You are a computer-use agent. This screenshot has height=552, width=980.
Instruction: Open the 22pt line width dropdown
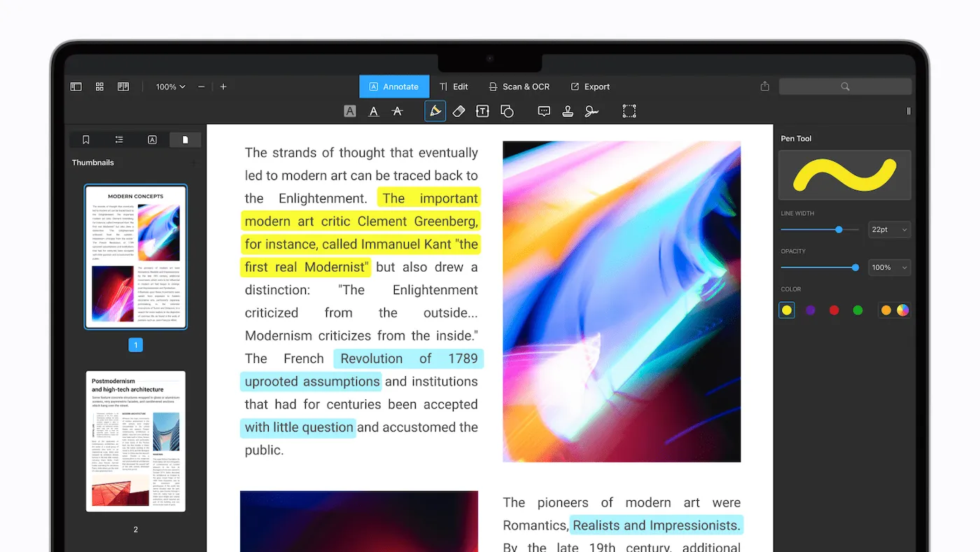889,229
